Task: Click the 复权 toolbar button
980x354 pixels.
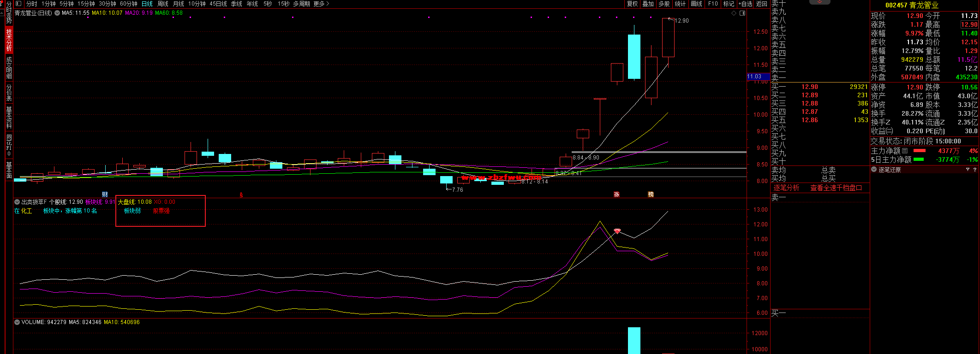Action: click(x=633, y=4)
